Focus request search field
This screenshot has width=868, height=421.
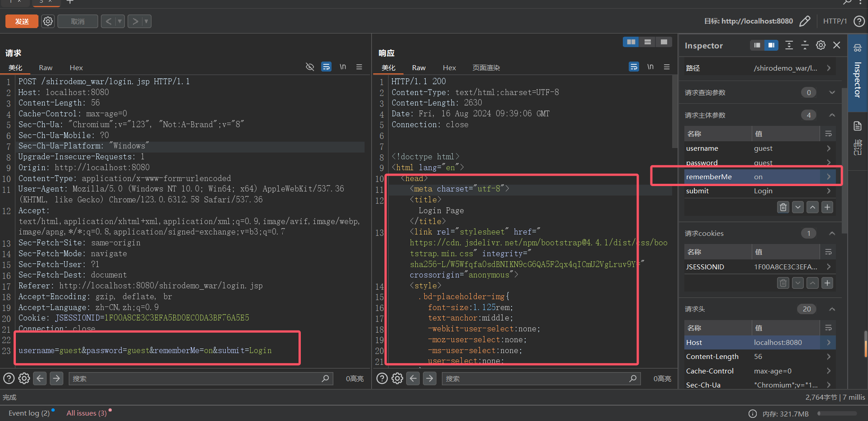[x=201, y=378]
